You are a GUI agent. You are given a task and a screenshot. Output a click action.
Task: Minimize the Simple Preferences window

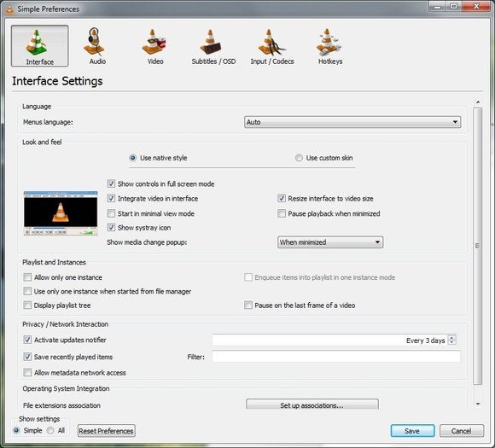(x=437, y=6)
